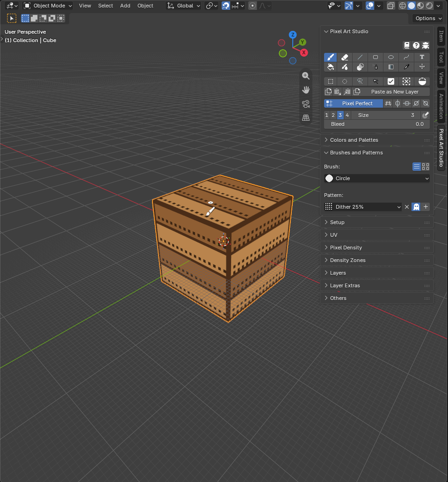Toggle proportional editing in header

[x=253, y=6]
